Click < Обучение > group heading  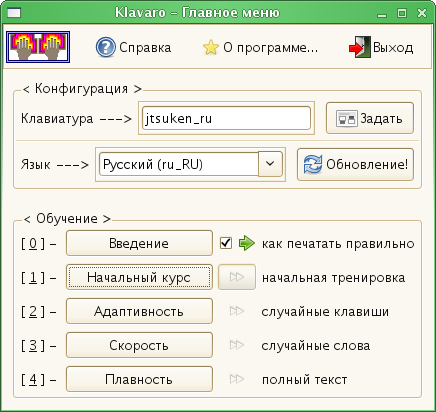pyautogui.click(x=67, y=219)
